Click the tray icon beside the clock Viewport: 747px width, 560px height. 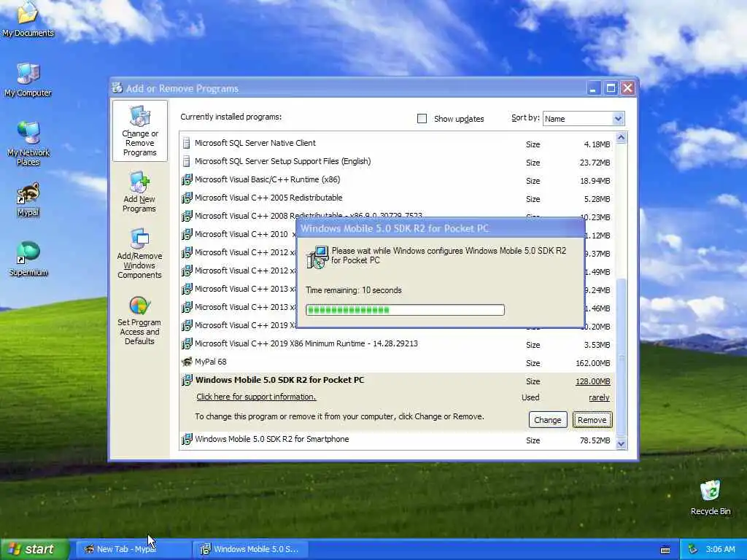click(693, 549)
